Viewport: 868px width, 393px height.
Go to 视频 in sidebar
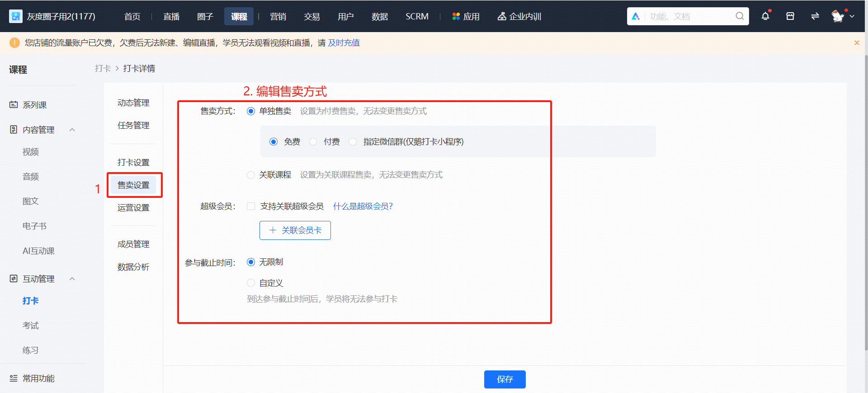[31, 152]
